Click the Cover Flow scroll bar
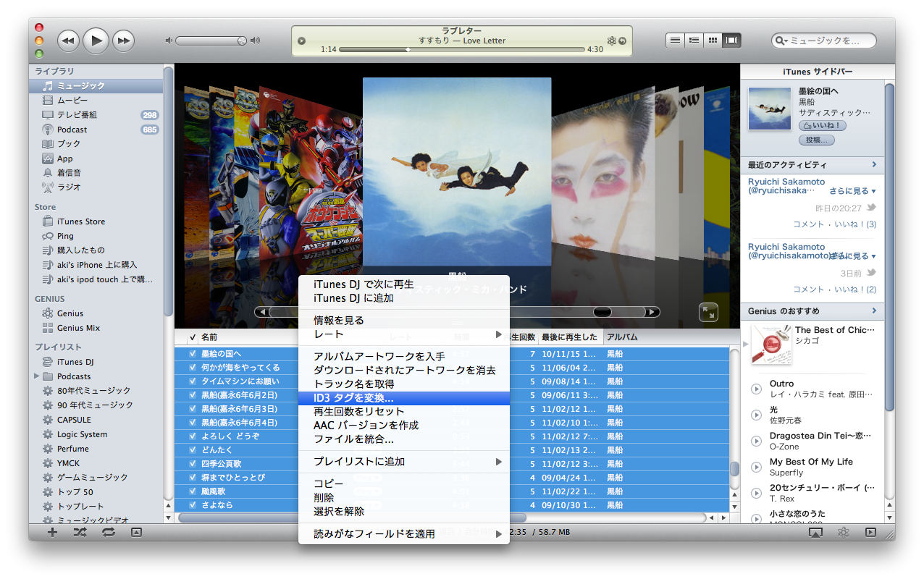 coord(458,312)
